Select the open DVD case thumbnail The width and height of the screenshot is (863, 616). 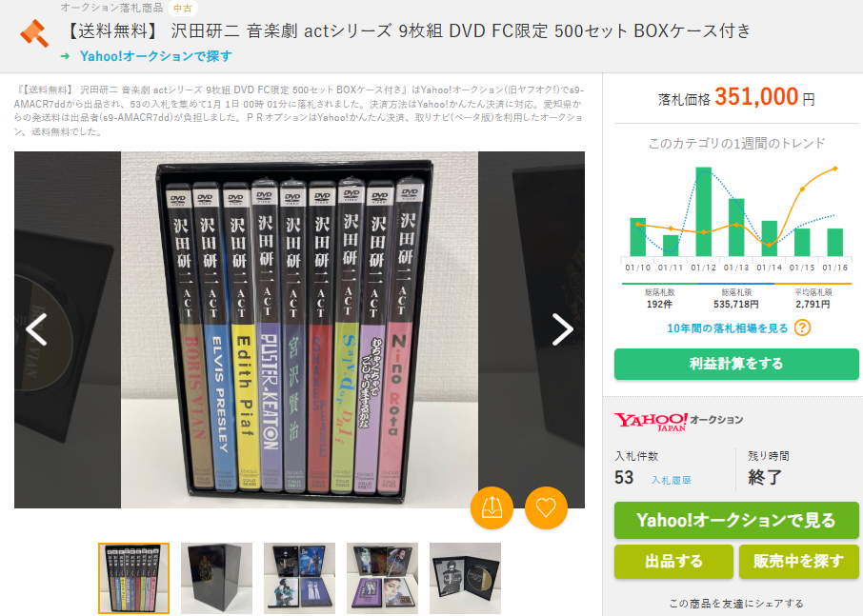[x=465, y=578]
